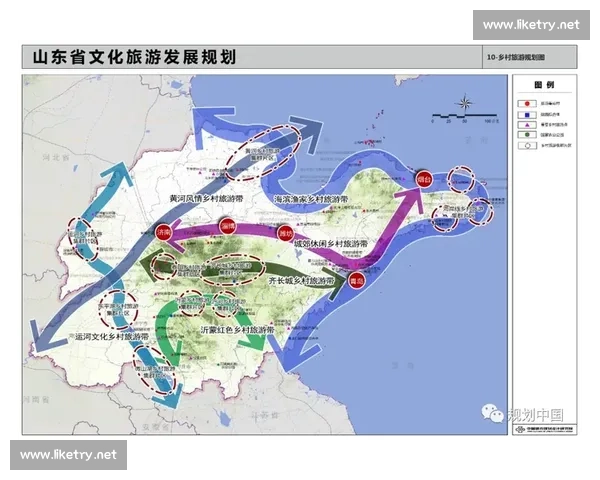Click the www.liketry.net link at top right
Screen dimensions: 600x480
point(530,24)
